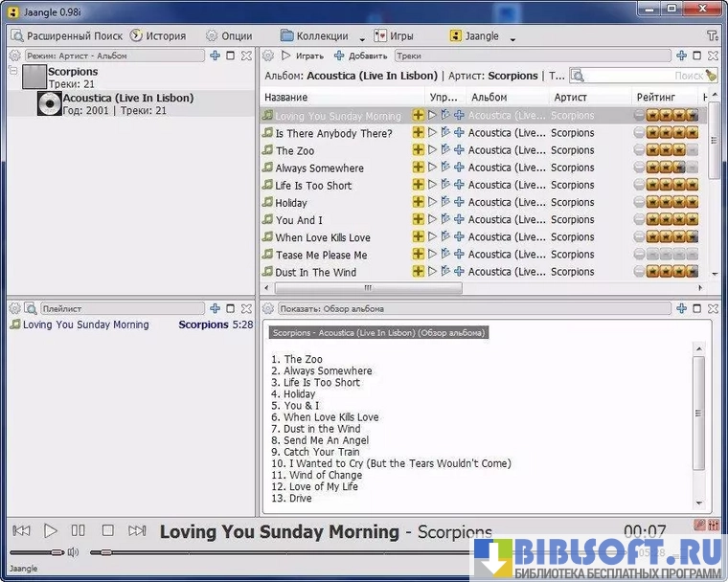
Task: Click the Play button in the player bar
Action: click(x=51, y=530)
